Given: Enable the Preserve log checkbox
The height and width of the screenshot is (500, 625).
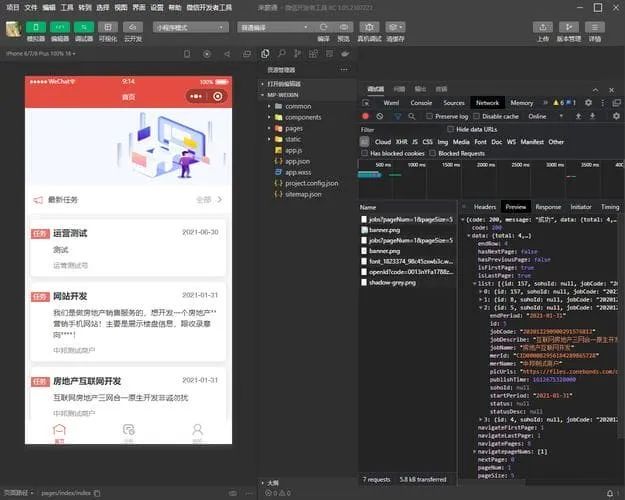Looking at the screenshot, I should point(429,116).
